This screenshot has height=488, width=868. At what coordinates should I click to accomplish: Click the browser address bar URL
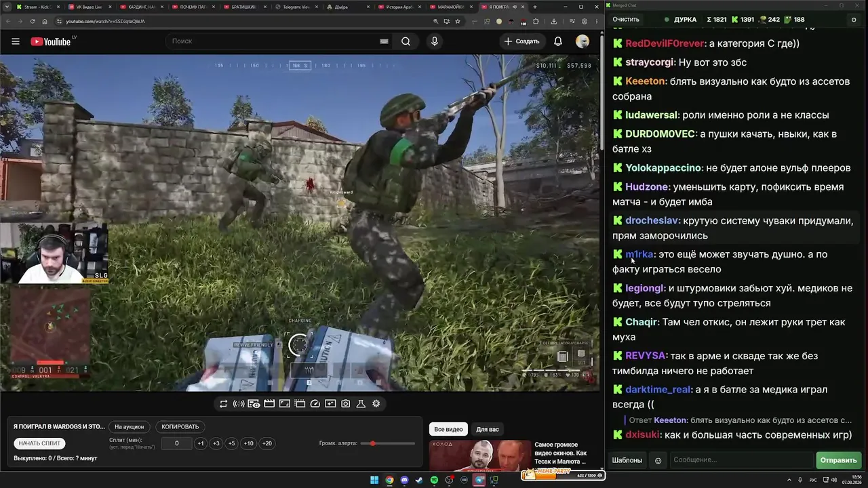pyautogui.click(x=105, y=21)
